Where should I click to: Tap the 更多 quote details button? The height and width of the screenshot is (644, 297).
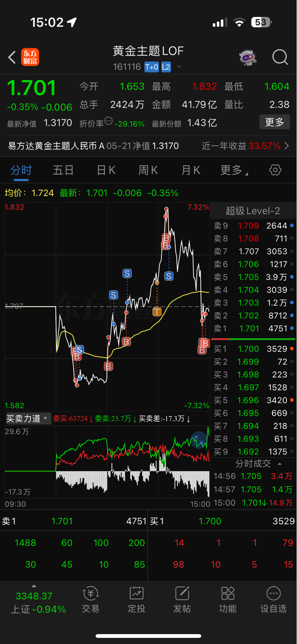click(275, 122)
